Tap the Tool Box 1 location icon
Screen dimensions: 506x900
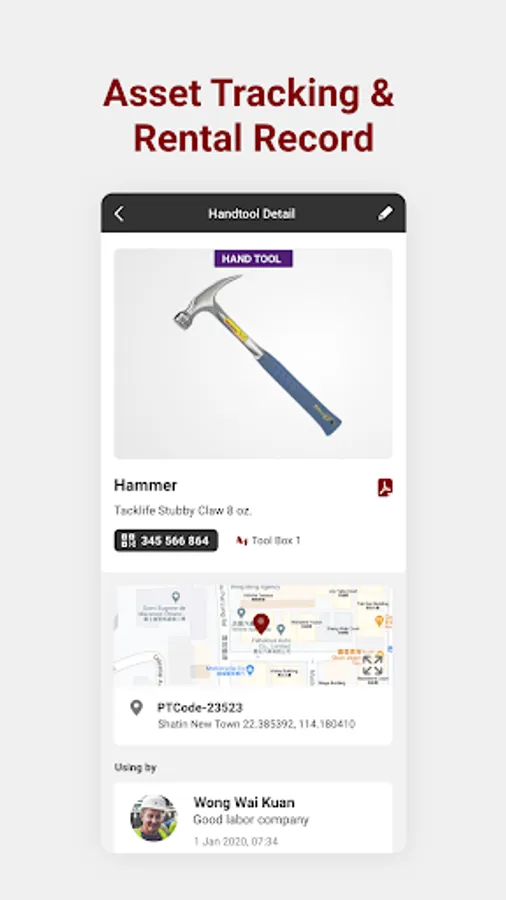pyautogui.click(x=242, y=541)
